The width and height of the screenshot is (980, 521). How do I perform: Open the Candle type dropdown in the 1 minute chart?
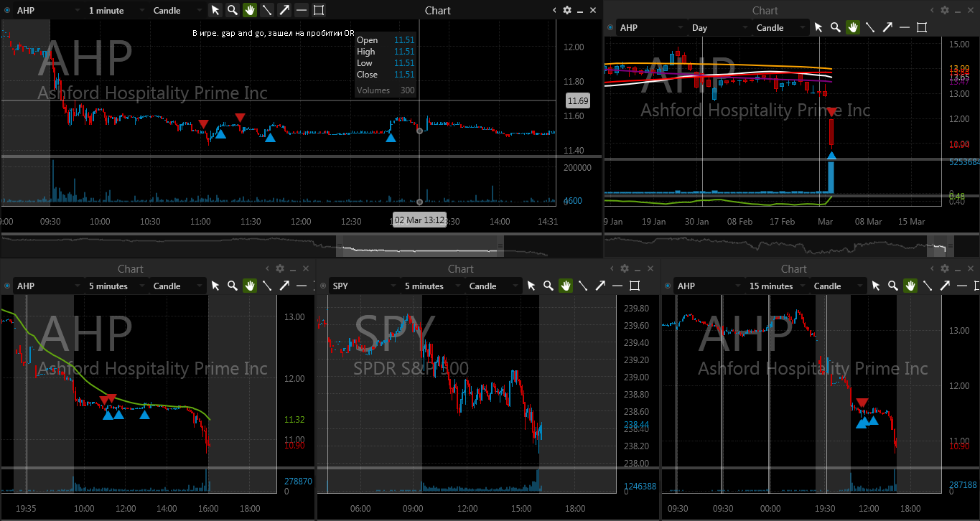177,11
